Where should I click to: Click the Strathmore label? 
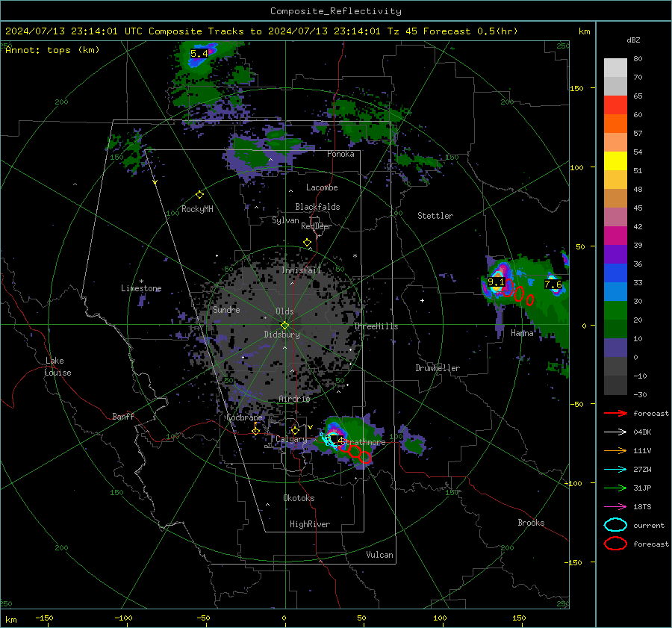[x=364, y=442]
